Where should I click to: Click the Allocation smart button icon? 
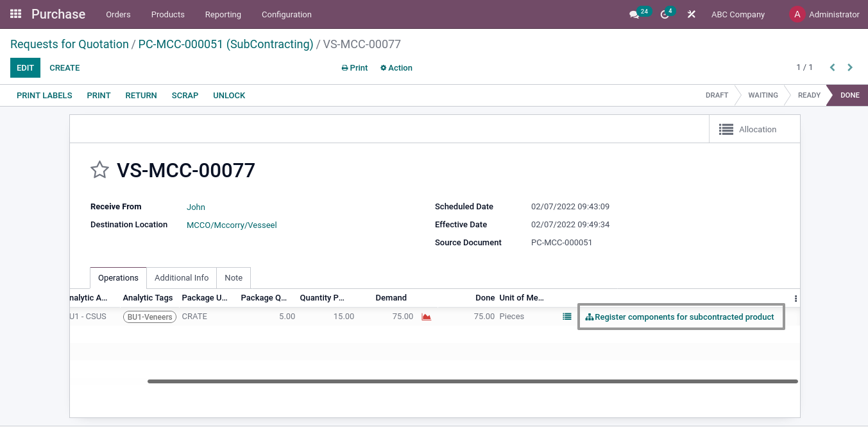coord(726,129)
